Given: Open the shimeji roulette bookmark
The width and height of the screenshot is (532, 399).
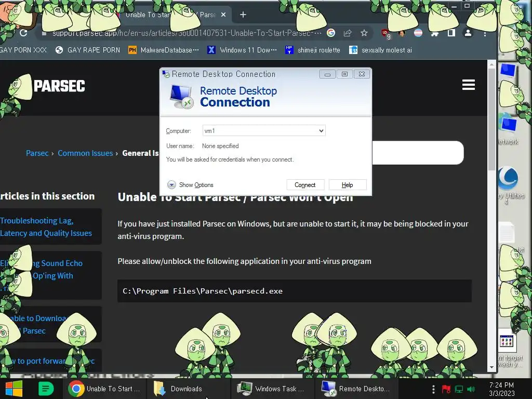Looking at the screenshot, I should 312,50.
